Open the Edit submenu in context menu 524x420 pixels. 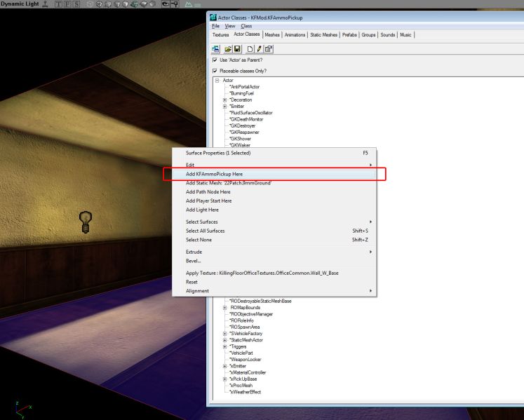click(274, 165)
